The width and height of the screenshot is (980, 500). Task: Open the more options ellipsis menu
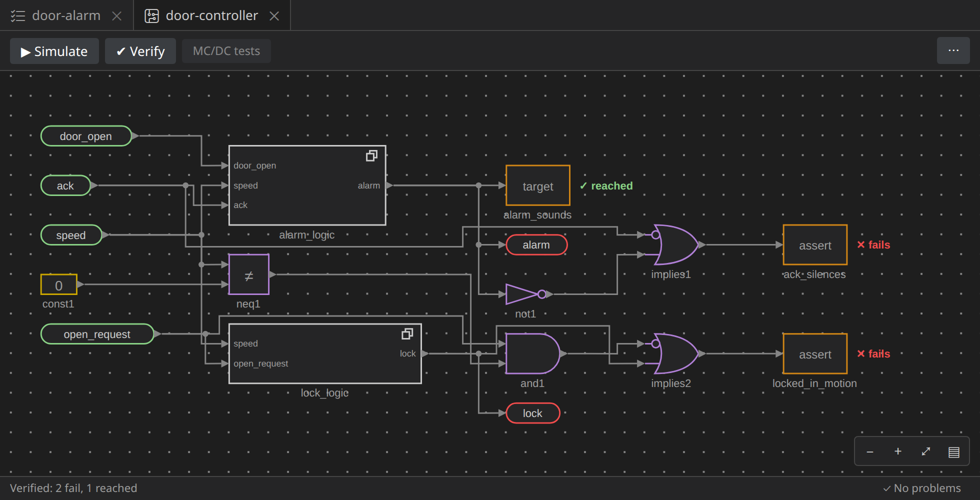click(953, 50)
